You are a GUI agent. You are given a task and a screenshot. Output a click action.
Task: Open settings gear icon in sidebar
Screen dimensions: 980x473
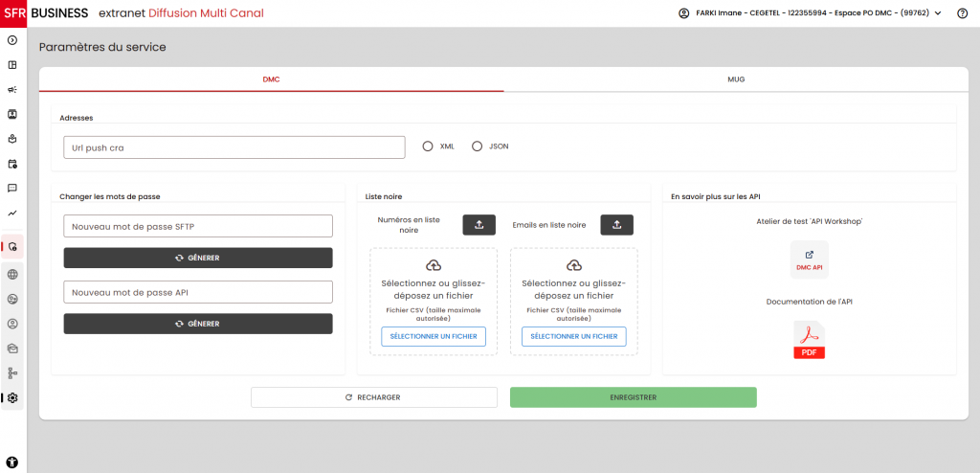(12, 397)
